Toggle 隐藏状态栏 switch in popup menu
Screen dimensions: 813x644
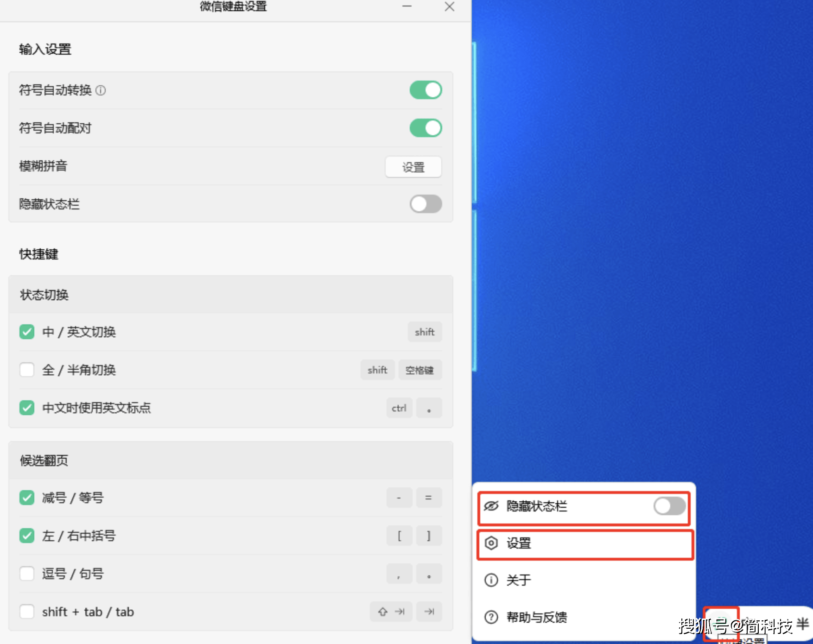pos(669,506)
